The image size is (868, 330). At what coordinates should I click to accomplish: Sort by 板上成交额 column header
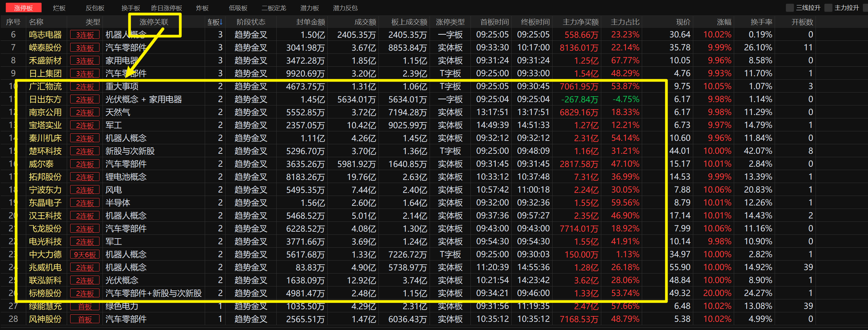[409, 22]
